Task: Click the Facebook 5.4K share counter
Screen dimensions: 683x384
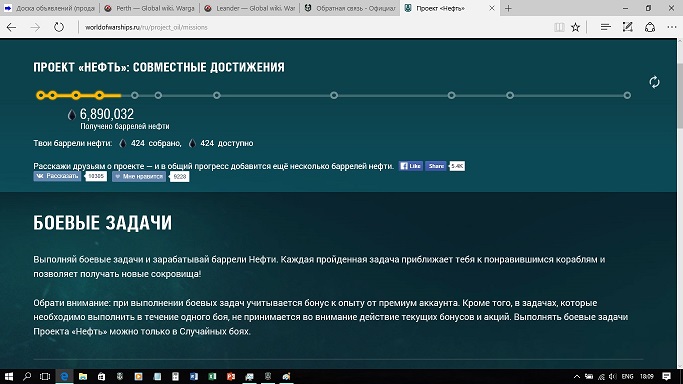Action: click(457, 166)
